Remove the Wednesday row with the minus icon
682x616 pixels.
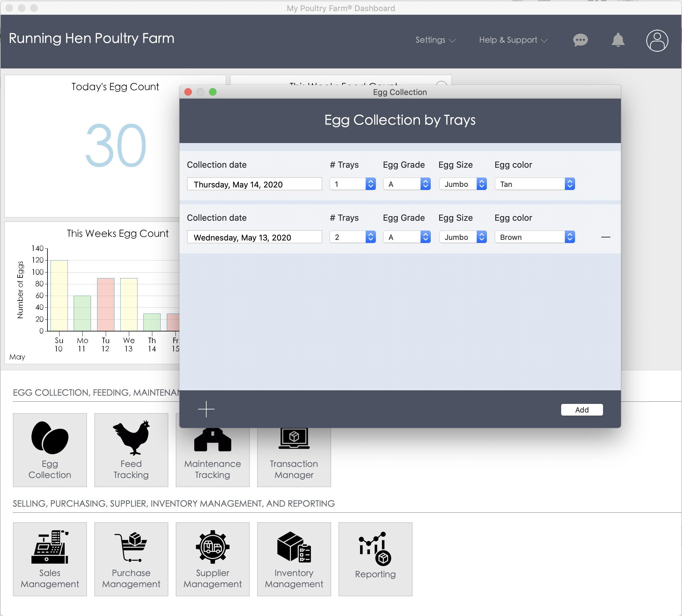[x=606, y=237]
